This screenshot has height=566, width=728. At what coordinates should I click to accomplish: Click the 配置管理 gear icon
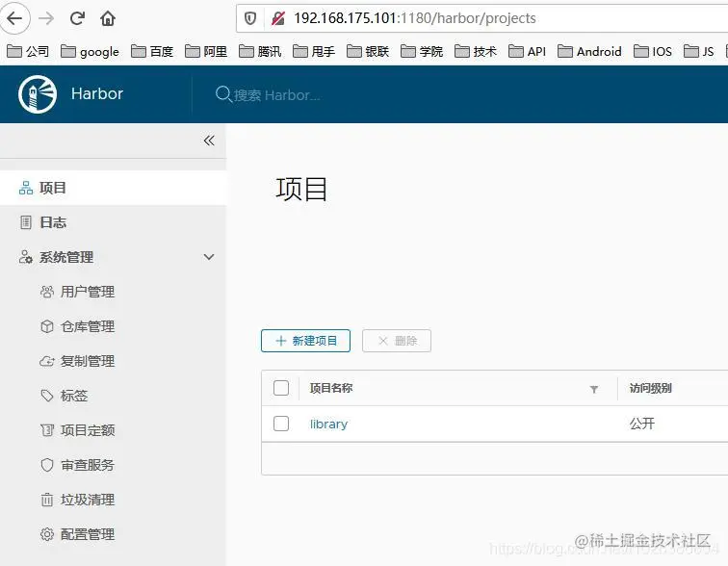point(47,534)
